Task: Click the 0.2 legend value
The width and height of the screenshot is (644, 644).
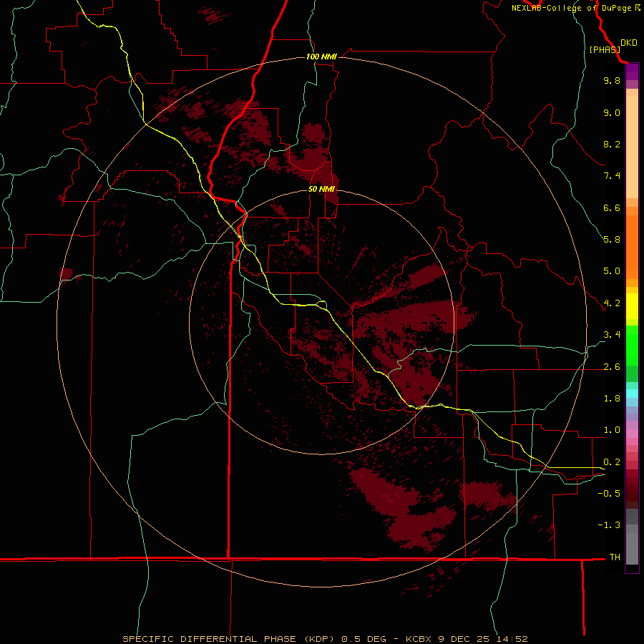Action: [612, 462]
